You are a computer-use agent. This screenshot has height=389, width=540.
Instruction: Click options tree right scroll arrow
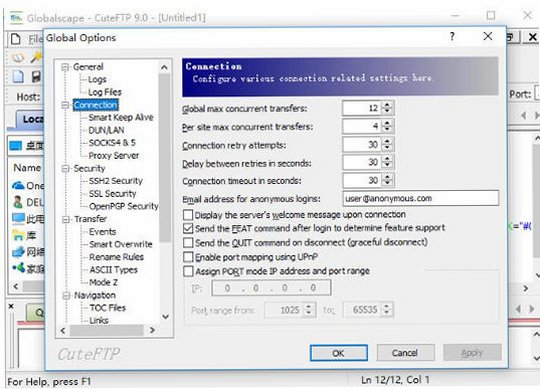point(152,330)
